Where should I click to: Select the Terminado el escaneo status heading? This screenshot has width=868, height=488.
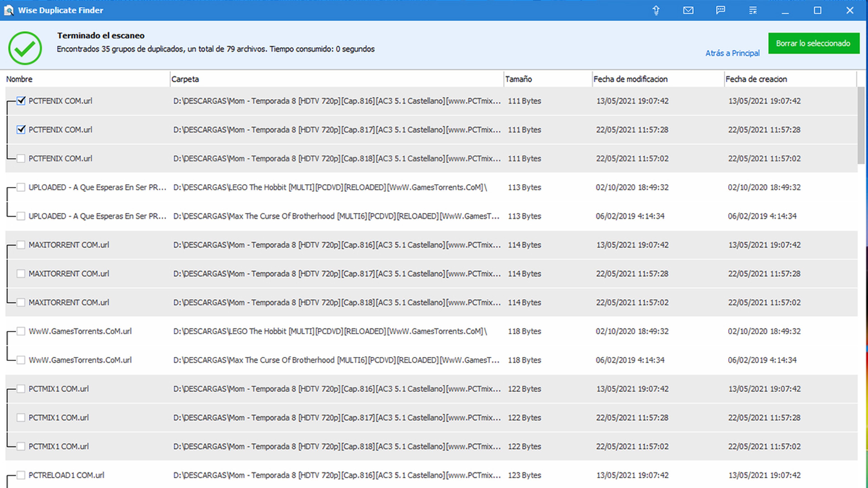tap(101, 35)
